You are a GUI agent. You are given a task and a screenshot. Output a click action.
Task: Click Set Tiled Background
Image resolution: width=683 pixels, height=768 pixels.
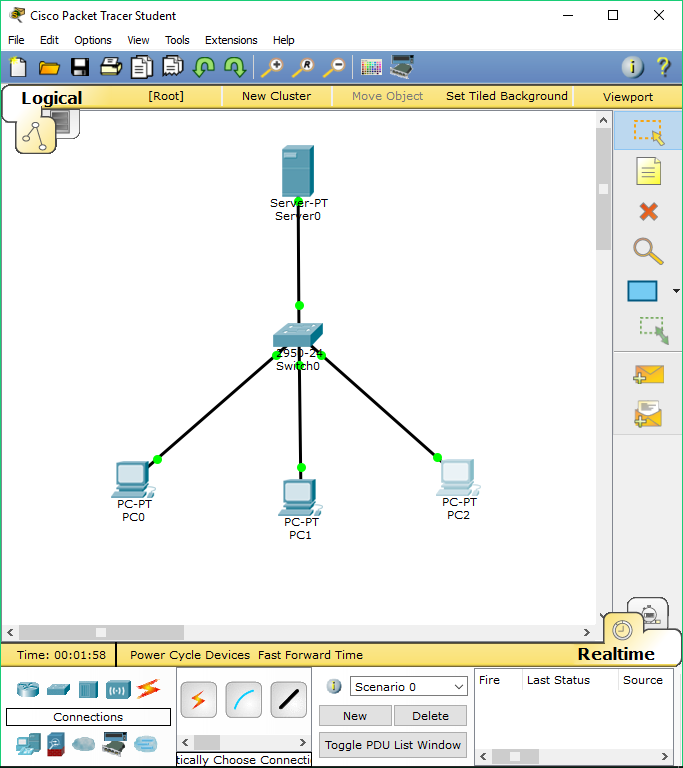[507, 96]
